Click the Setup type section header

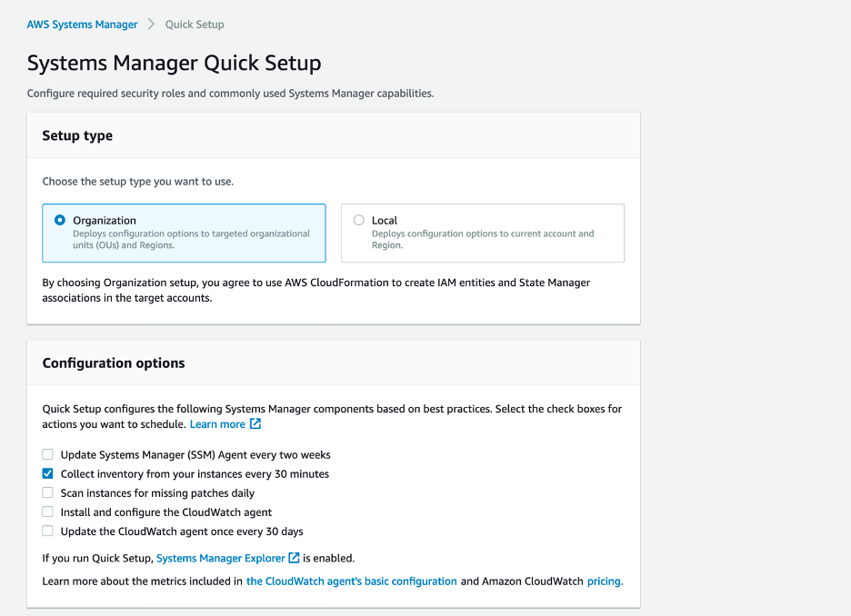coord(77,134)
